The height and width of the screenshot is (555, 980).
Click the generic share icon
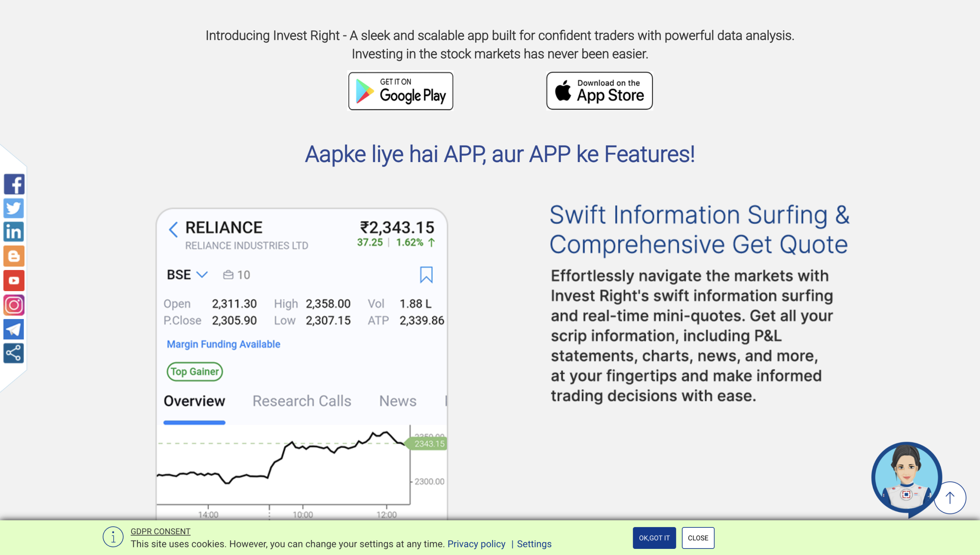click(14, 353)
